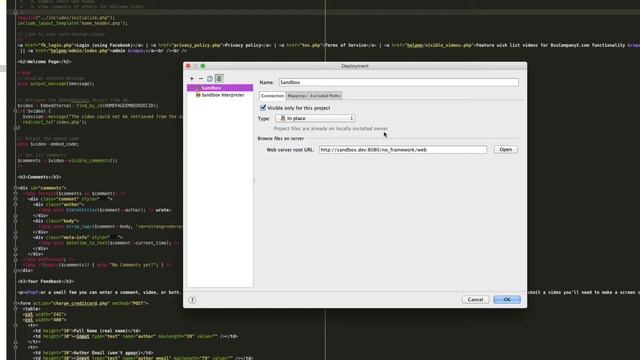Remove the selected deployment server
640x360 pixels.
click(201, 78)
